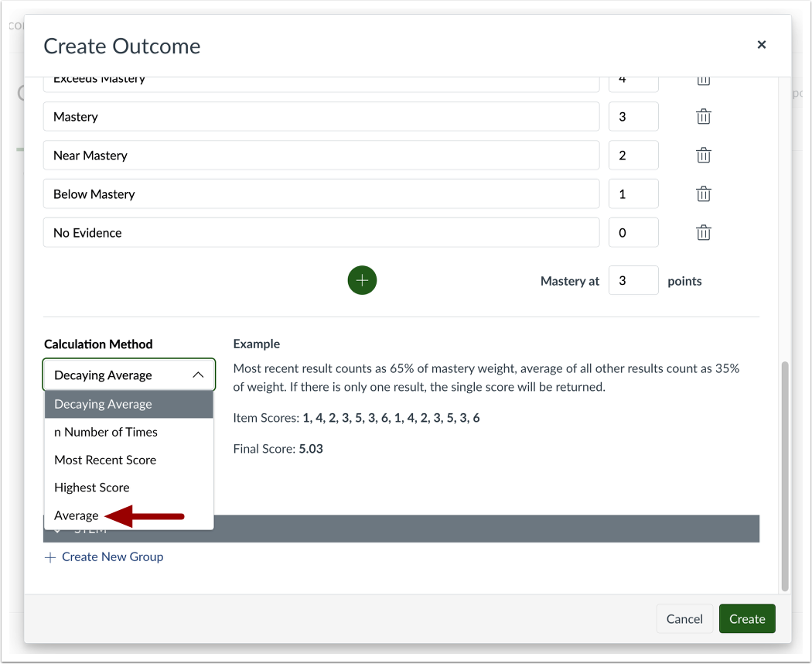Select Average calculation method
Image resolution: width=812 pixels, height=664 pixels.
coord(77,515)
